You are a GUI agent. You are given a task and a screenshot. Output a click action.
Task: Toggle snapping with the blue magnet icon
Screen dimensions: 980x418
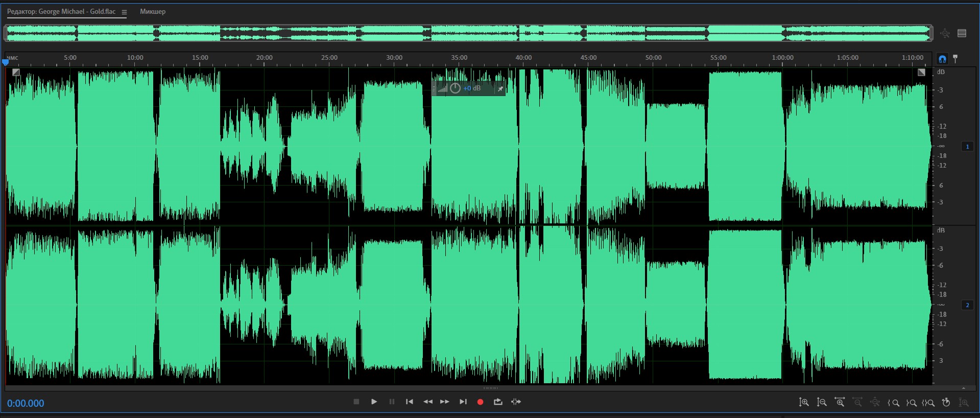(942, 59)
